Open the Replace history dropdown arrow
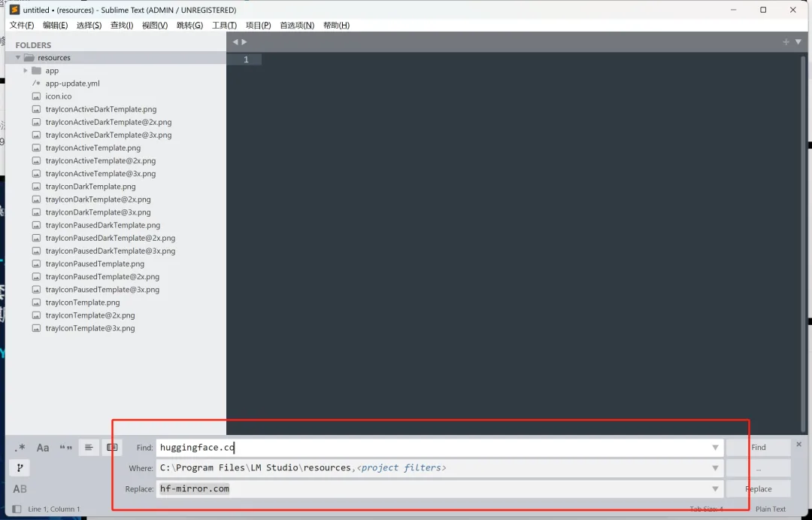The width and height of the screenshot is (812, 520). (715, 489)
